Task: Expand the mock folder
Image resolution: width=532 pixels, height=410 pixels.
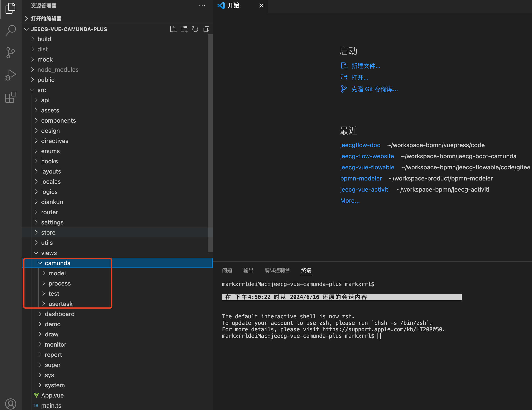Action: (117, 59)
